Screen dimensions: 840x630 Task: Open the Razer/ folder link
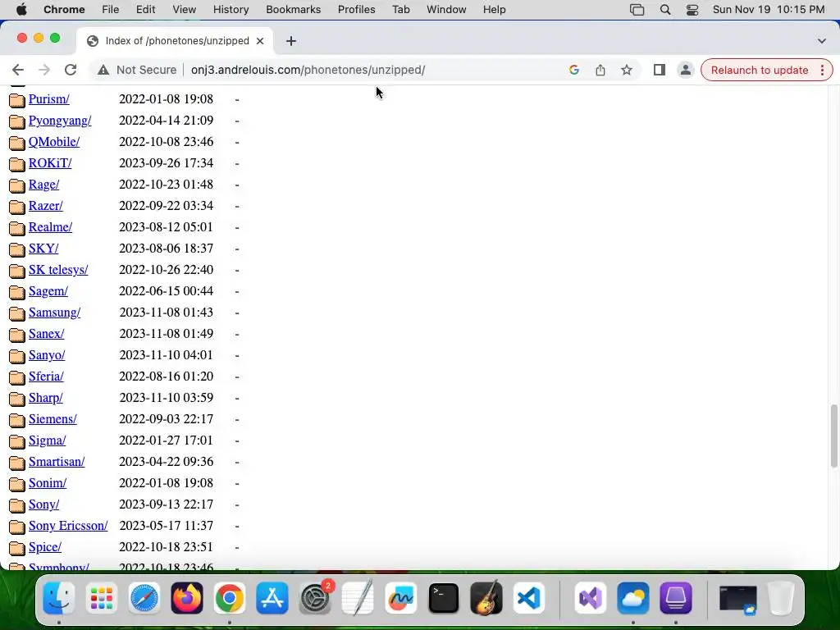46,206
